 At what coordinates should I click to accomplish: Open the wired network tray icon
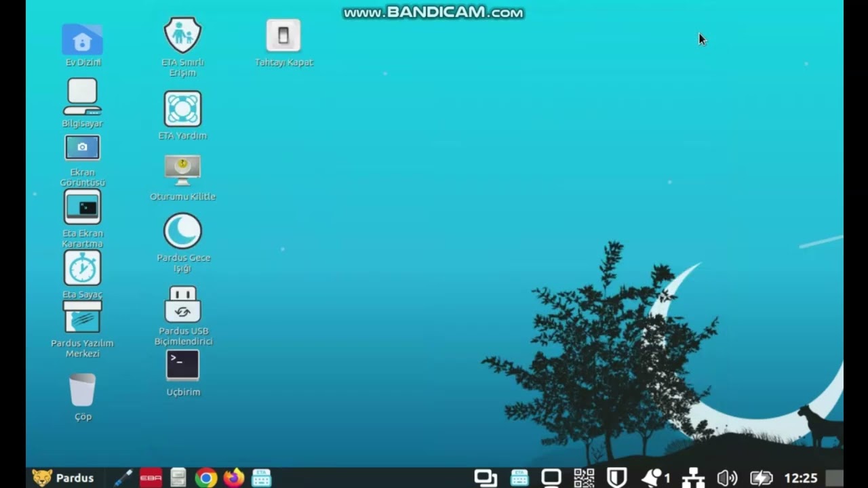tap(693, 478)
